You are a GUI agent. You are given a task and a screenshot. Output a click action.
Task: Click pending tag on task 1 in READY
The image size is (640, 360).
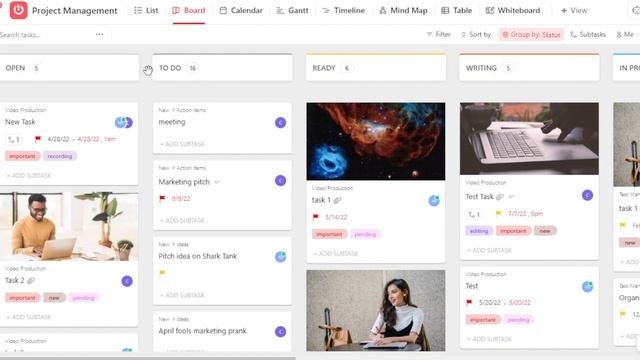tap(365, 234)
